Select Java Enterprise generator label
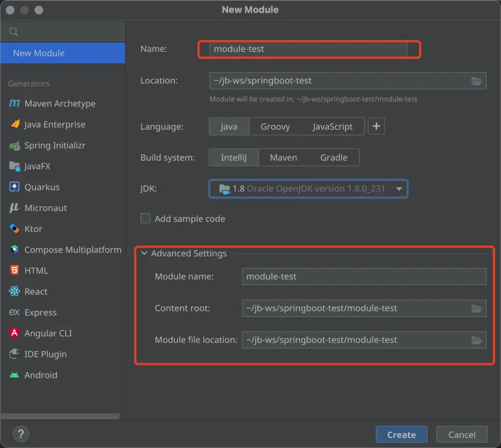This screenshot has width=501, height=448. pyautogui.click(x=55, y=125)
